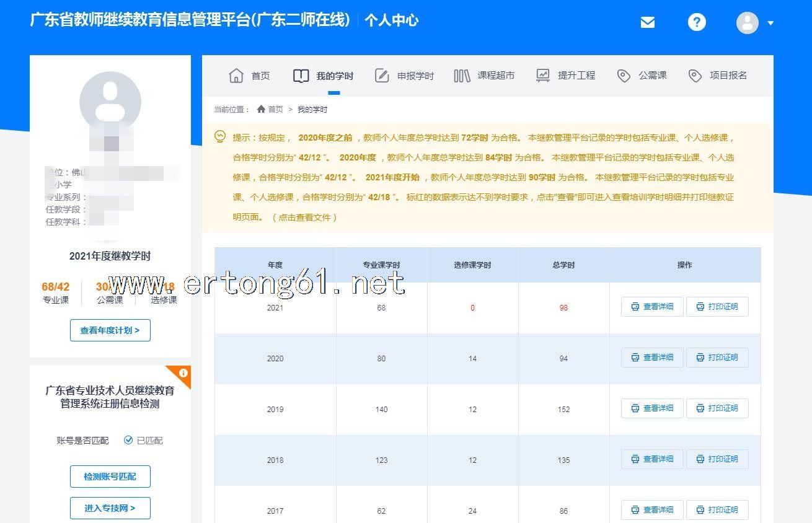Open the 申报学时 tab
This screenshot has width=812, height=523.
coord(404,76)
